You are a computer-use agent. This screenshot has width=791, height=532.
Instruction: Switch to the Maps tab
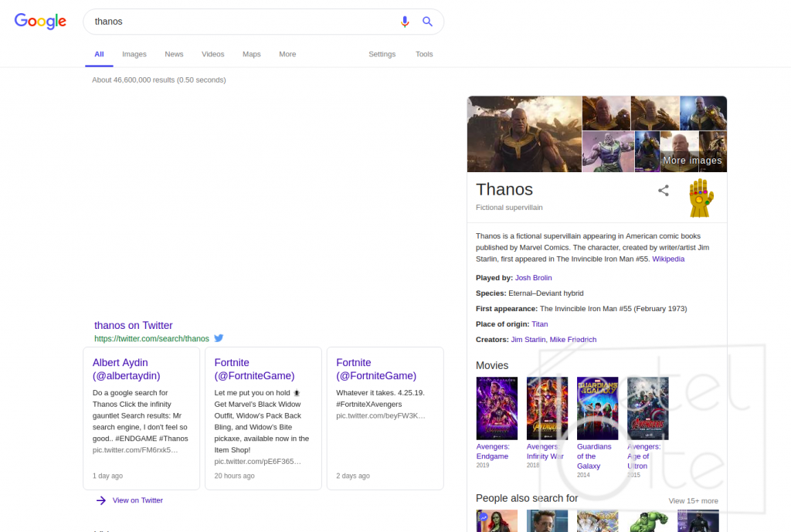[x=251, y=54]
